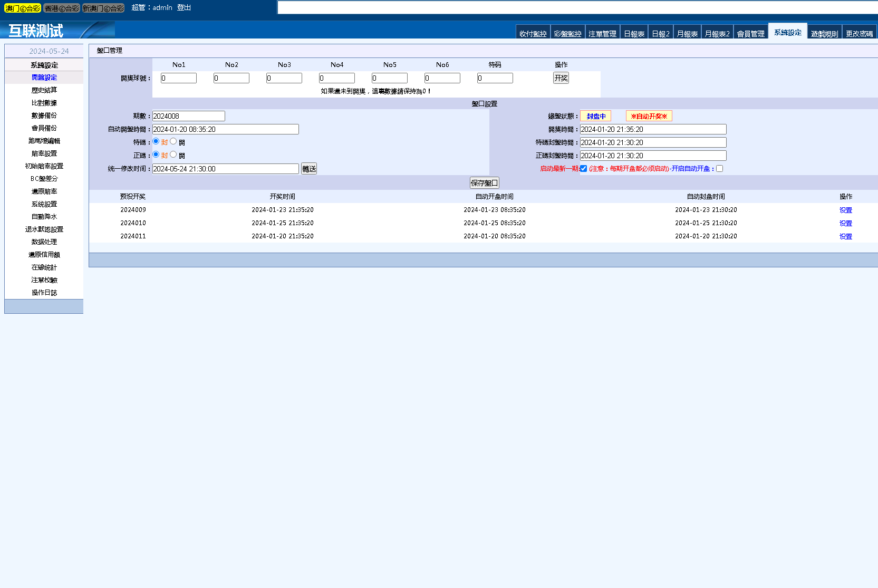Open 注單校驗 in the sidebar

(x=44, y=280)
